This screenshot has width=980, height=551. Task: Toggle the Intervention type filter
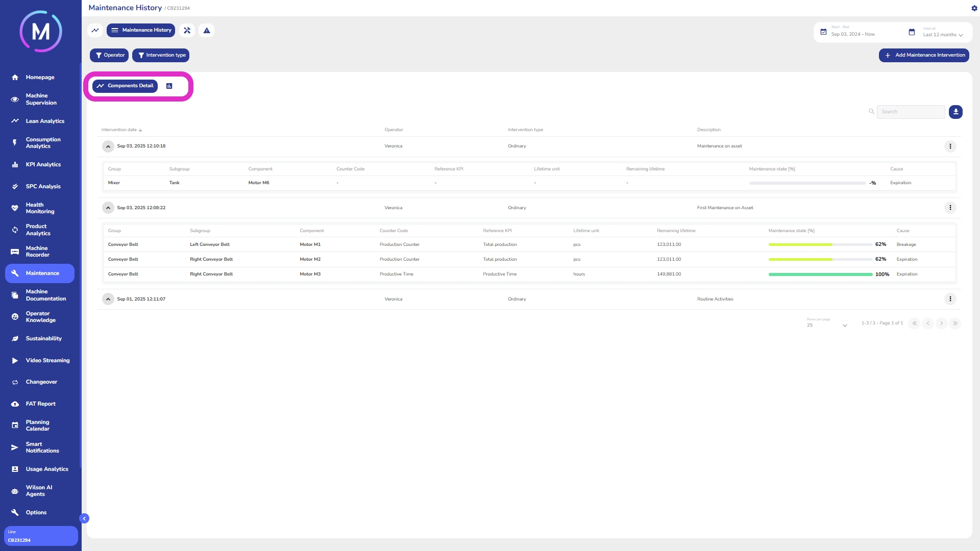[x=161, y=55]
